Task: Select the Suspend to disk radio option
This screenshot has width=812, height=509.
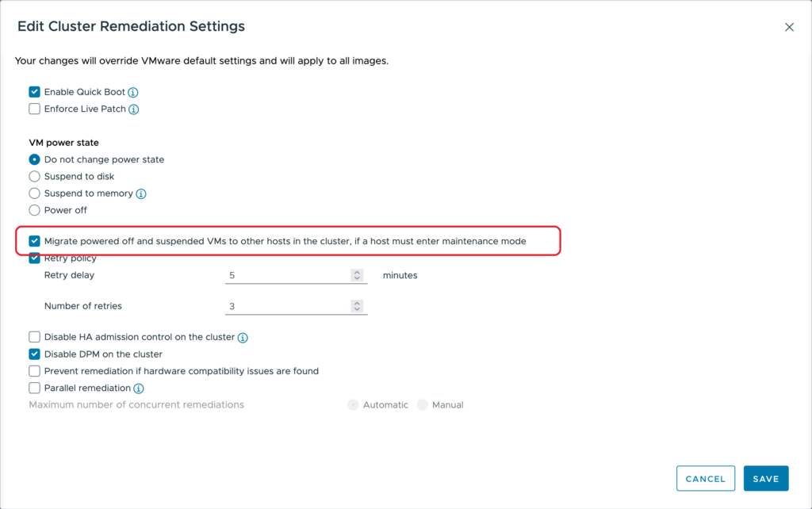Action: click(x=35, y=177)
